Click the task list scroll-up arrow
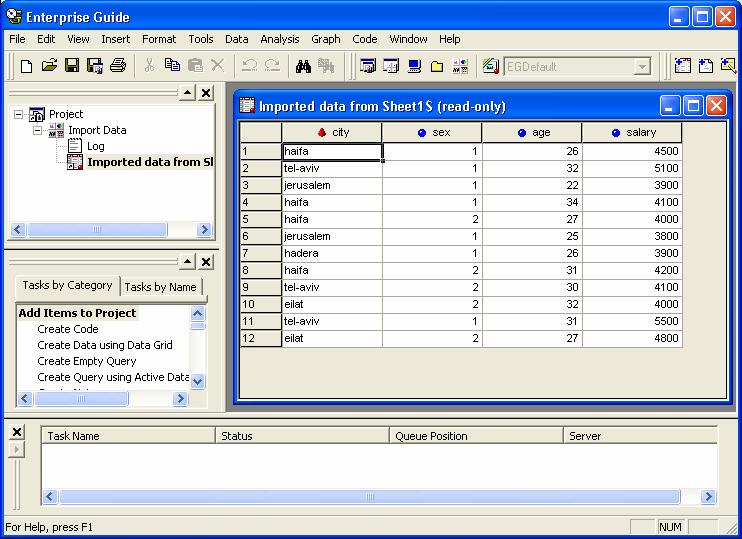 click(x=198, y=313)
